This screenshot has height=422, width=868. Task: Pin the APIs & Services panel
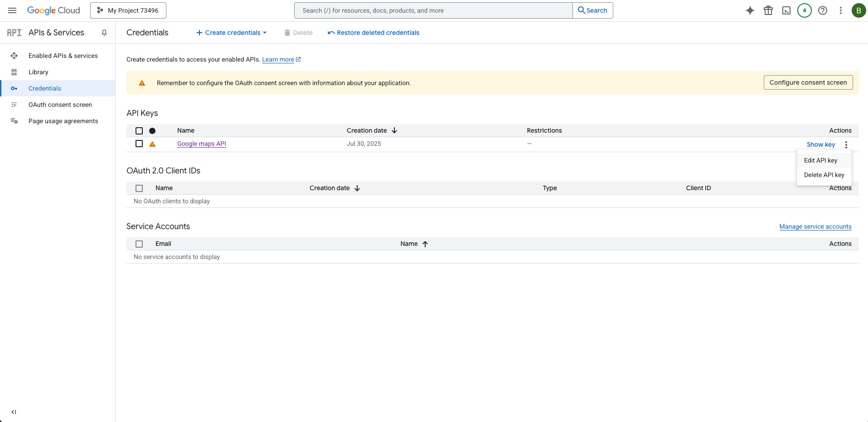104,33
